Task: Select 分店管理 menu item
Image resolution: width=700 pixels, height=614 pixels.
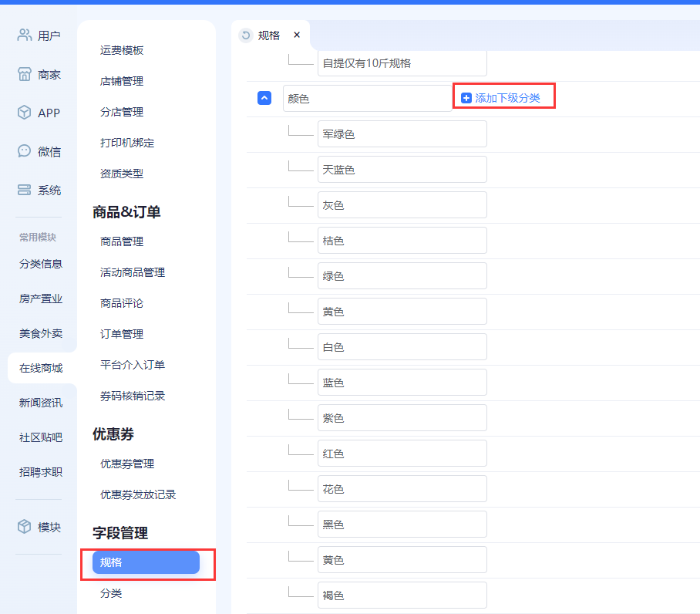Action: (x=122, y=112)
